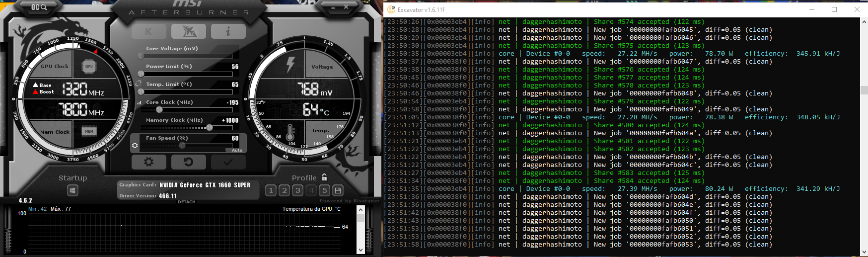The width and height of the screenshot is (868, 257).
Task: Click the Excavator vertical scrollbar thumb
Action: click(864, 90)
